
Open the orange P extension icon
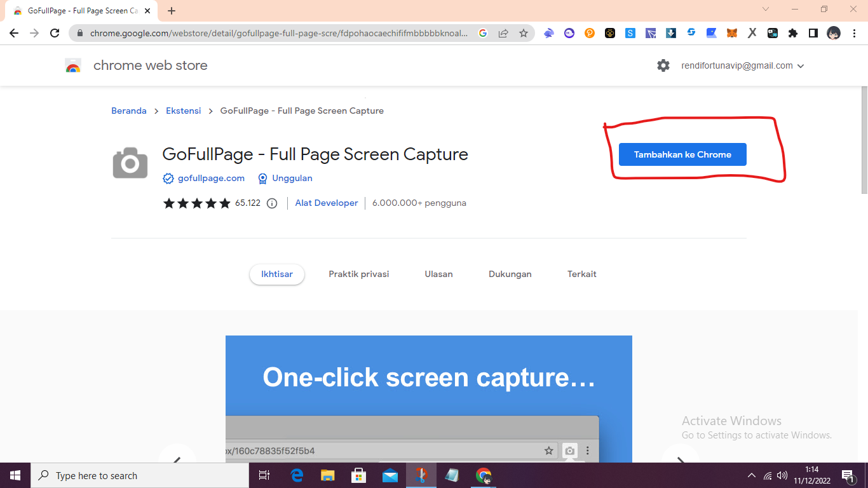pos(590,33)
